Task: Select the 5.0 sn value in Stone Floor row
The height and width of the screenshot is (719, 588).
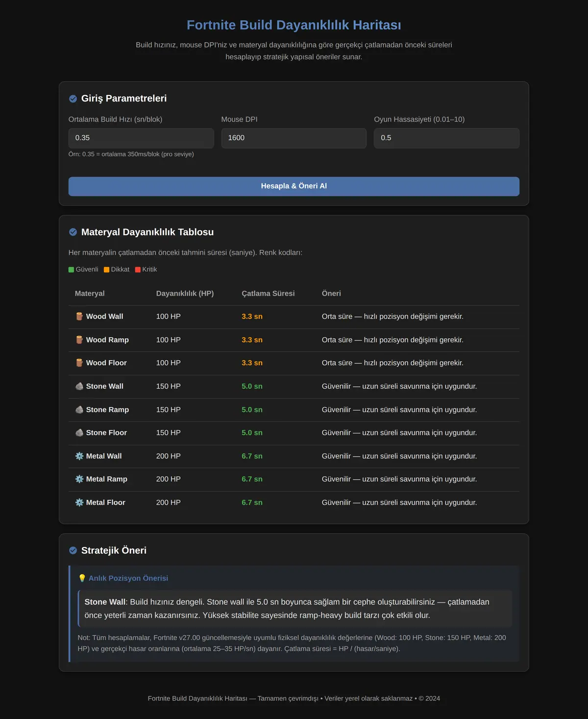Action: pos(252,433)
